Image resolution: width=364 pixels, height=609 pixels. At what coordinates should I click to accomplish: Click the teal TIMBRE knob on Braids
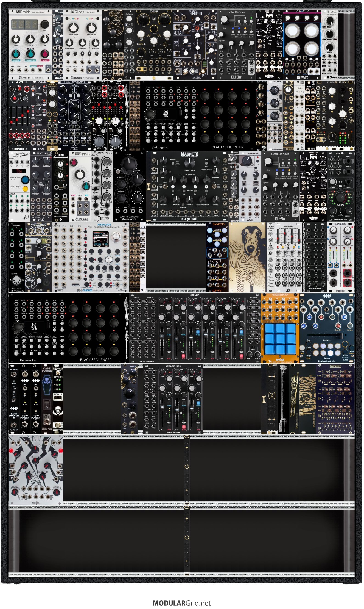tap(16, 54)
